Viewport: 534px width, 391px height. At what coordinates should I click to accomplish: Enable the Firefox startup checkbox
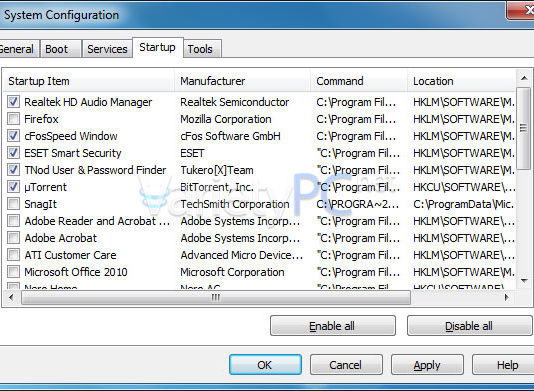click(14, 119)
